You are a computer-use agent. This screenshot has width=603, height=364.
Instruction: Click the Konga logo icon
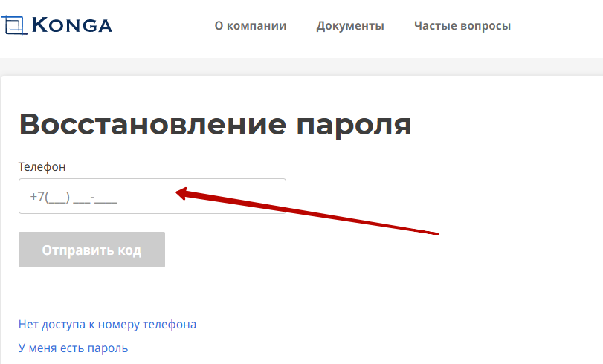pyautogui.click(x=14, y=25)
